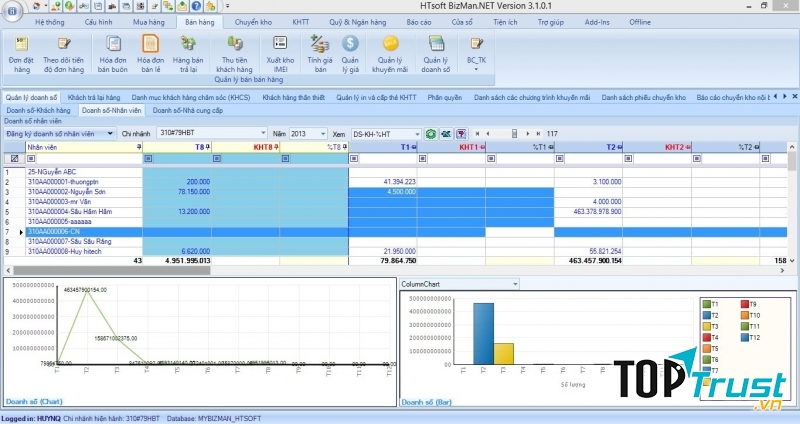
Task: Open the BC_TK report dropdown button
Action: tap(476, 55)
